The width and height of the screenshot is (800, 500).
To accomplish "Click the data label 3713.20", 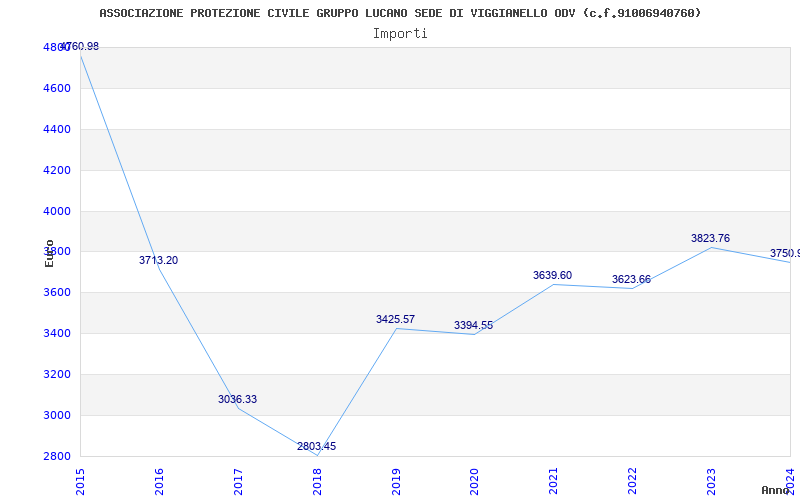I will pyautogui.click(x=159, y=260).
